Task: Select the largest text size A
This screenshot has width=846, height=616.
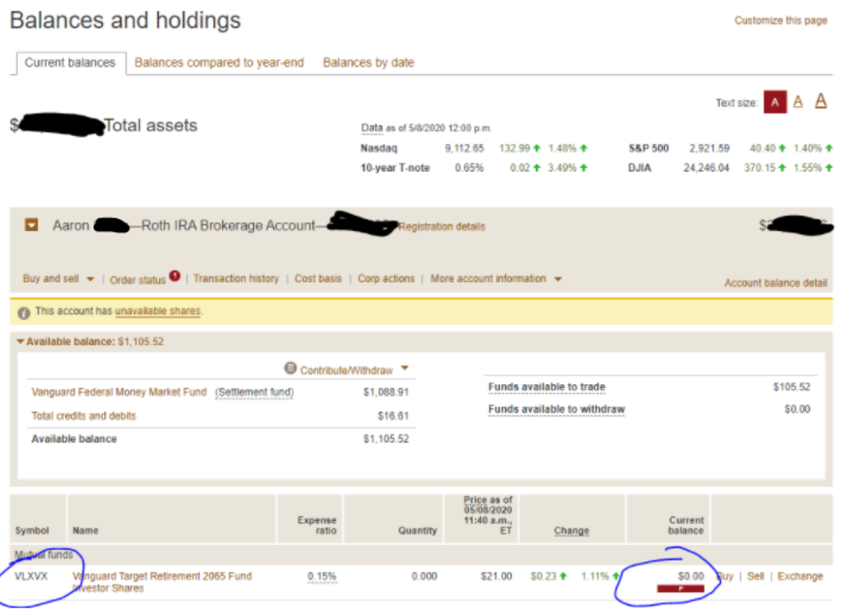Action: 821,101
